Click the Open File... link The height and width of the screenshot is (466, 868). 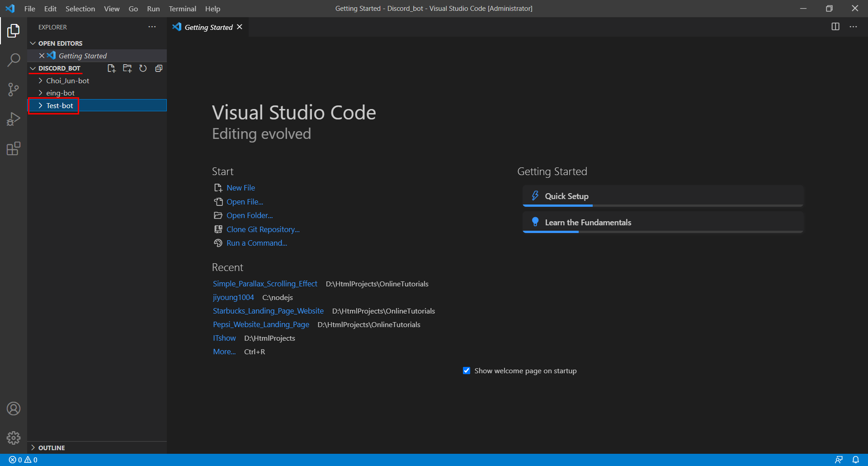click(245, 202)
